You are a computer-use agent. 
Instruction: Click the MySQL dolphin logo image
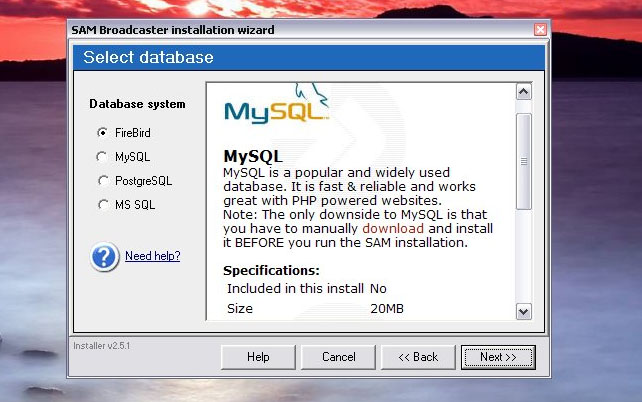[276, 104]
